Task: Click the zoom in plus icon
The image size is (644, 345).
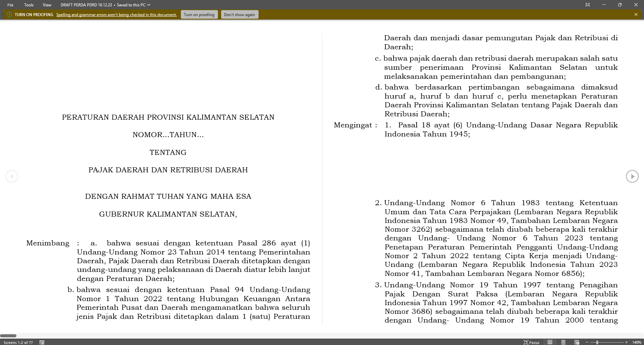Action: click(626, 342)
